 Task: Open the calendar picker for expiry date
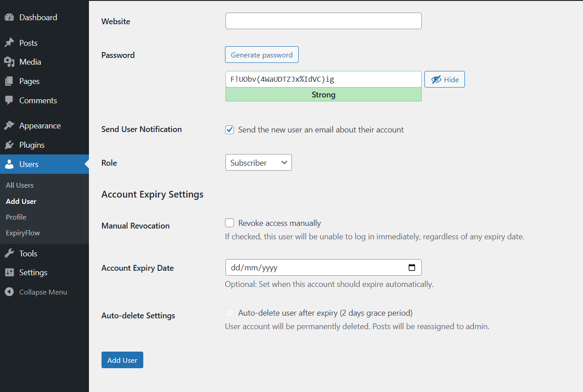[x=411, y=268]
